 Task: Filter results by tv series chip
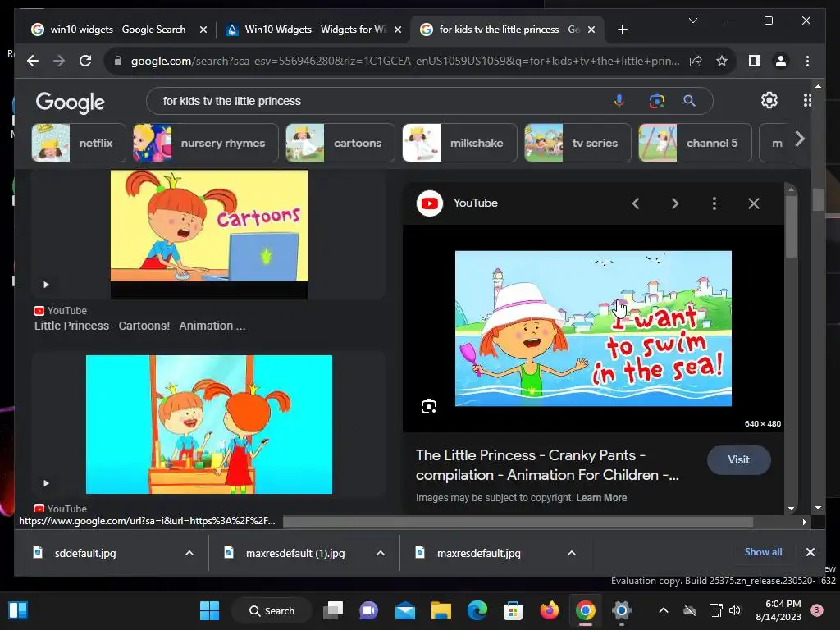tap(577, 143)
